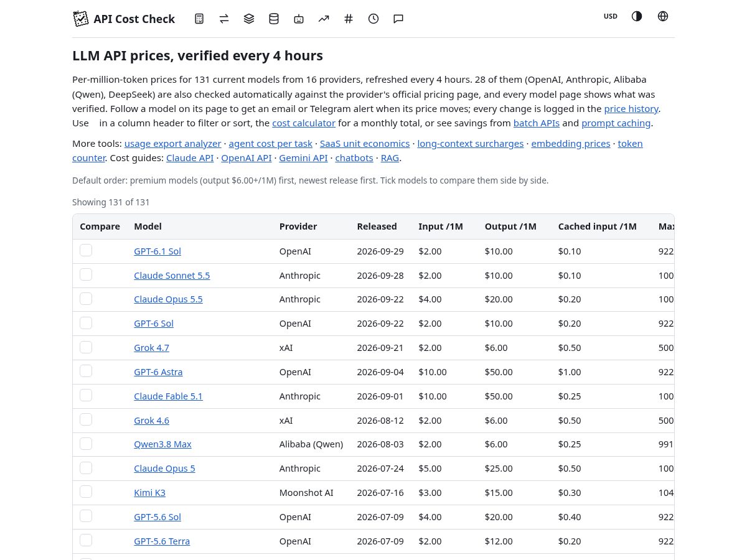
Task: Click the Provider column header
Action: pyautogui.click(x=298, y=226)
